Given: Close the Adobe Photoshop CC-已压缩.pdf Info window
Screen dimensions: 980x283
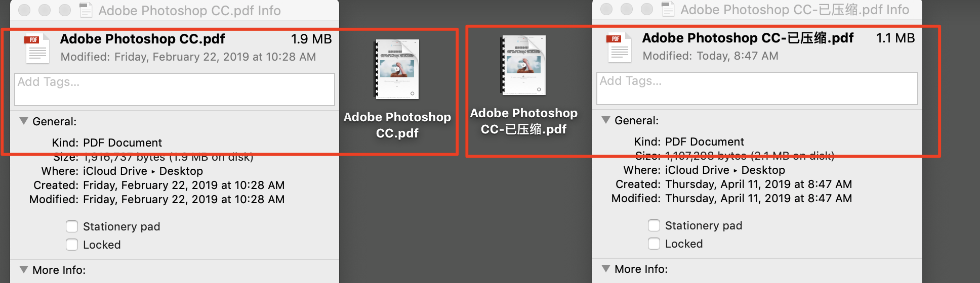Looking at the screenshot, I should pyautogui.click(x=606, y=9).
